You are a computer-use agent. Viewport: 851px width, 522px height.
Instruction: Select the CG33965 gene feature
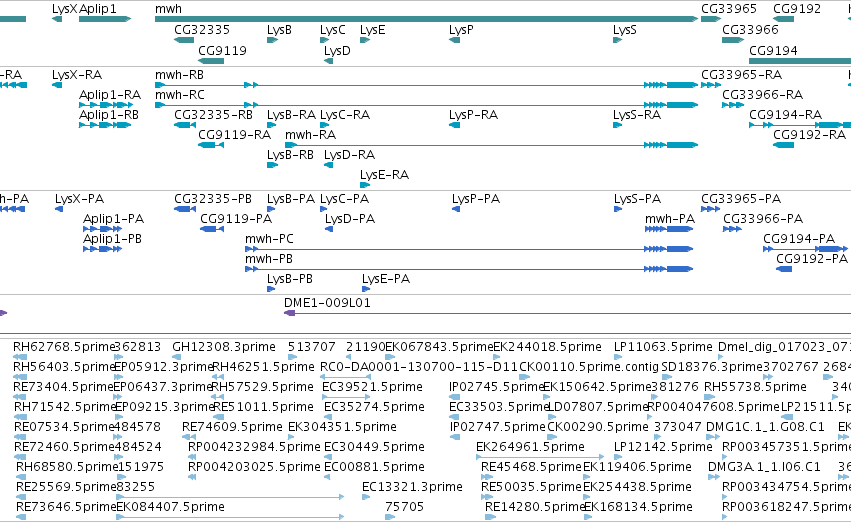pyautogui.click(x=711, y=19)
